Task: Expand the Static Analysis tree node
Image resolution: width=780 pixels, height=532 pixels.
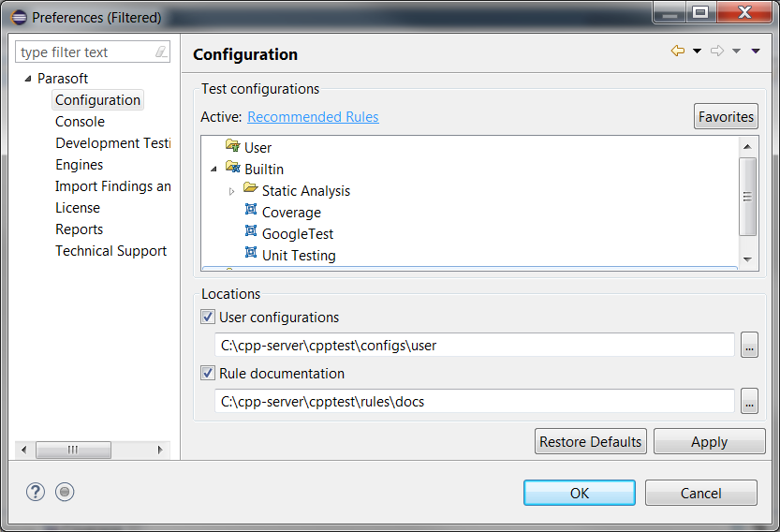Action: [231, 192]
